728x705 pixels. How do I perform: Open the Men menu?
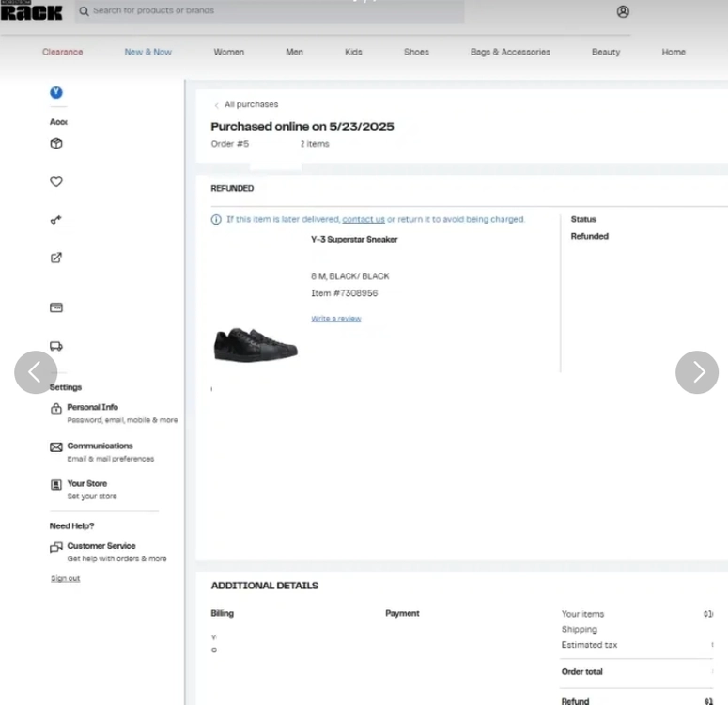pyautogui.click(x=294, y=52)
